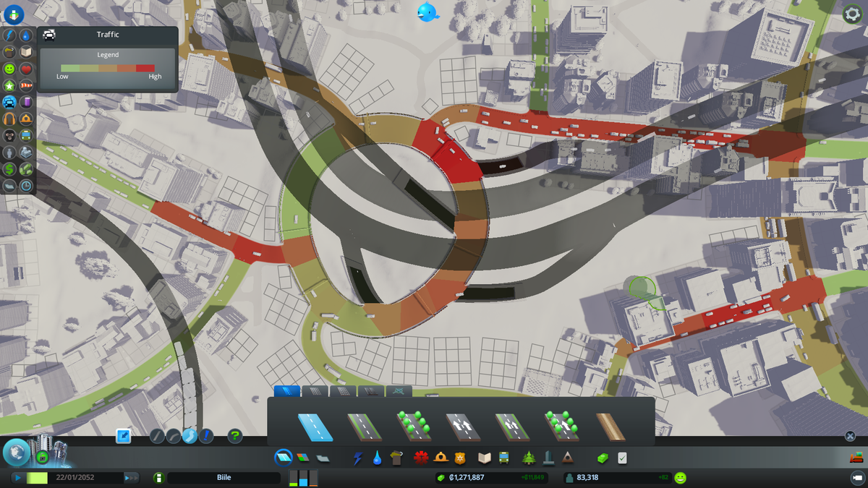Open the Electricity build menu

coord(357,458)
